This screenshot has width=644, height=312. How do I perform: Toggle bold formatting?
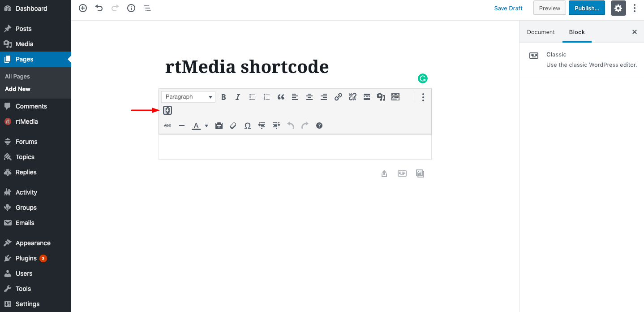pyautogui.click(x=223, y=97)
